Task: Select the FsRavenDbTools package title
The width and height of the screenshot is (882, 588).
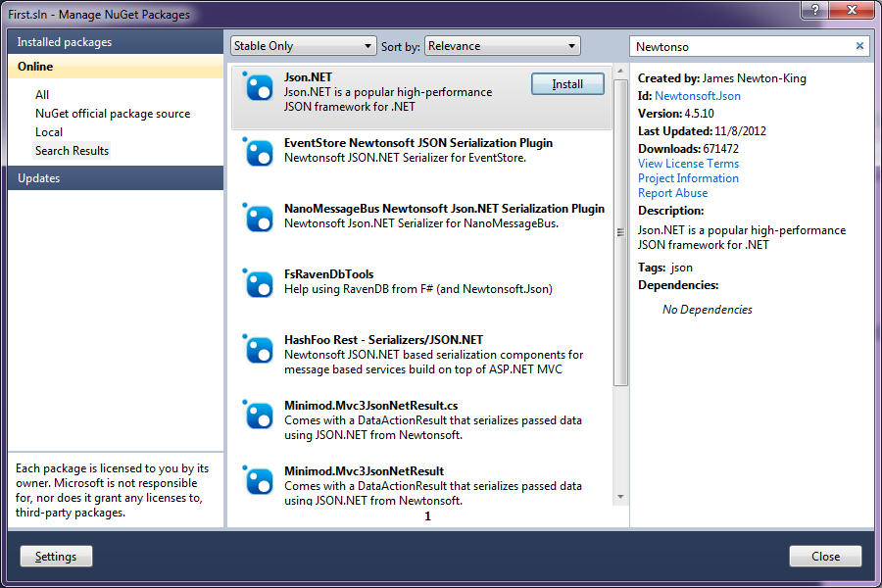Action: pyautogui.click(x=329, y=274)
